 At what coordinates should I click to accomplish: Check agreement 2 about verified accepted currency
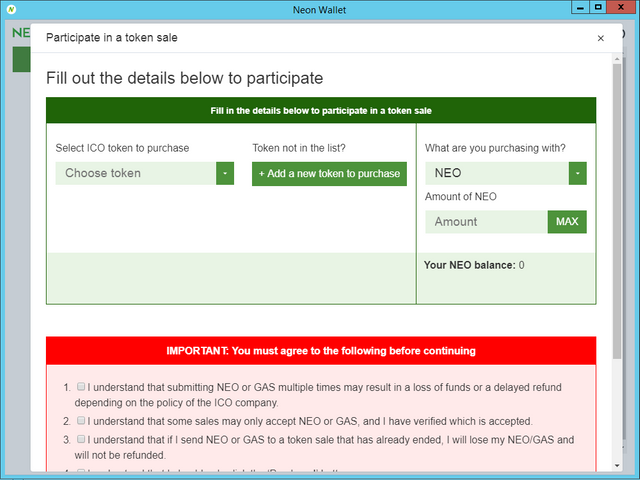[81, 420]
